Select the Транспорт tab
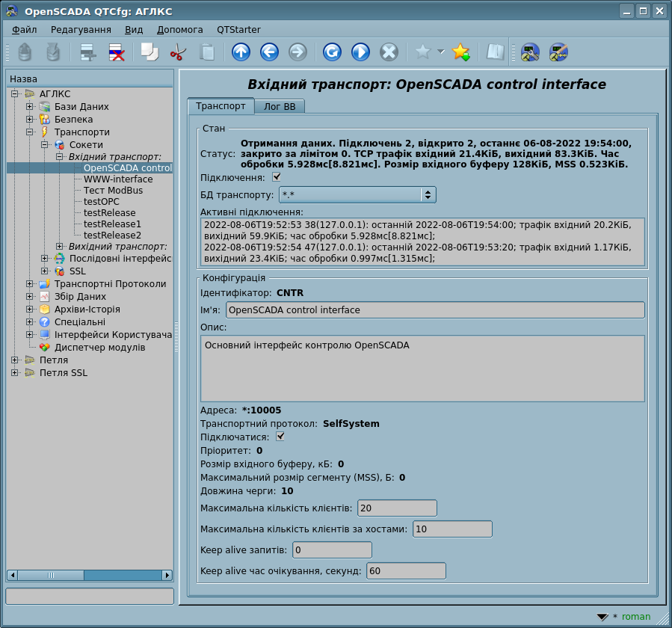 221,106
